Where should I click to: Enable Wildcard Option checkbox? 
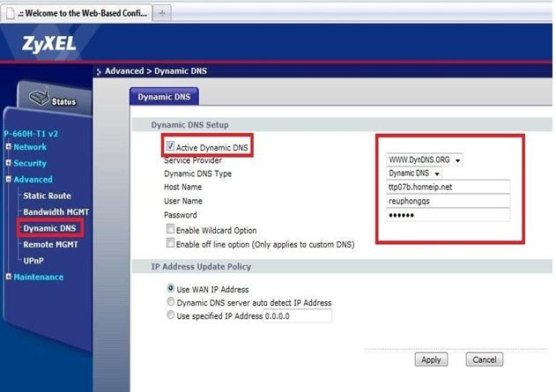171,229
